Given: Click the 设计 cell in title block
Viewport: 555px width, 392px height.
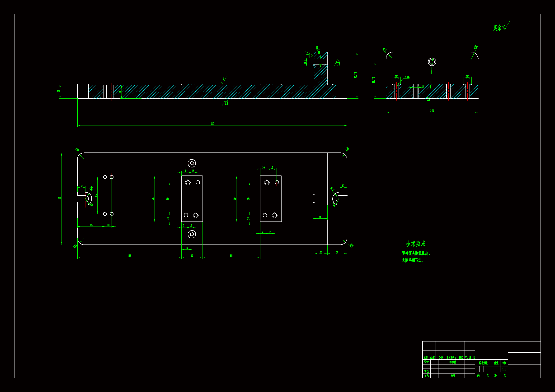Looking at the screenshot, I should pyautogui.click(x=426, y=362).
